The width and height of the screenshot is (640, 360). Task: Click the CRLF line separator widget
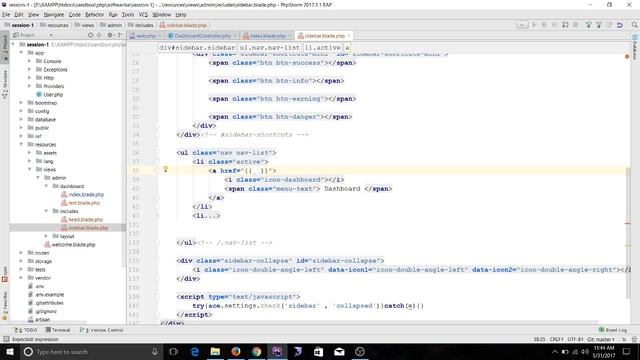point(556,339)
